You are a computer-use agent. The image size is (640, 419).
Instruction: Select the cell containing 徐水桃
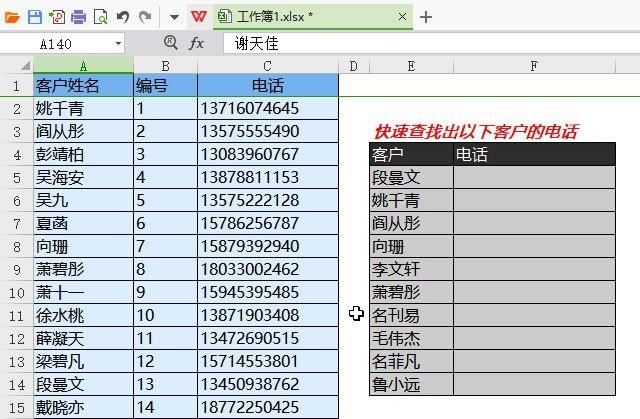click(83, 315)
